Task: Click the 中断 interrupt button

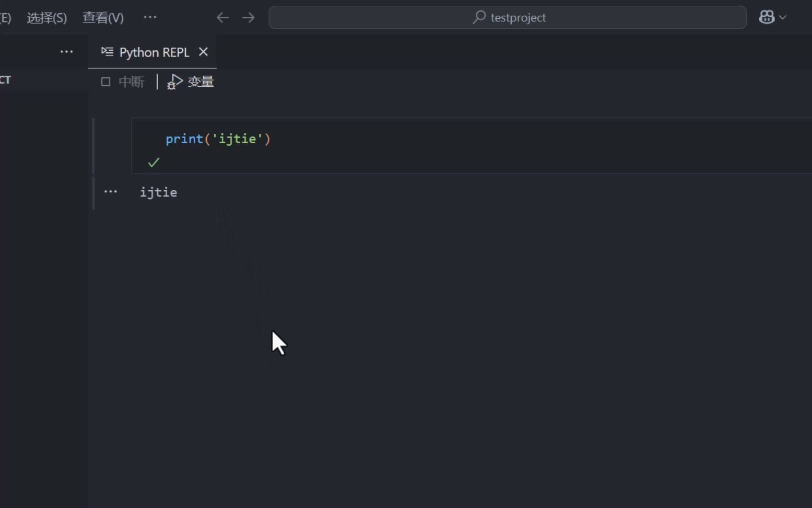Action: click(x=131, y=82)
